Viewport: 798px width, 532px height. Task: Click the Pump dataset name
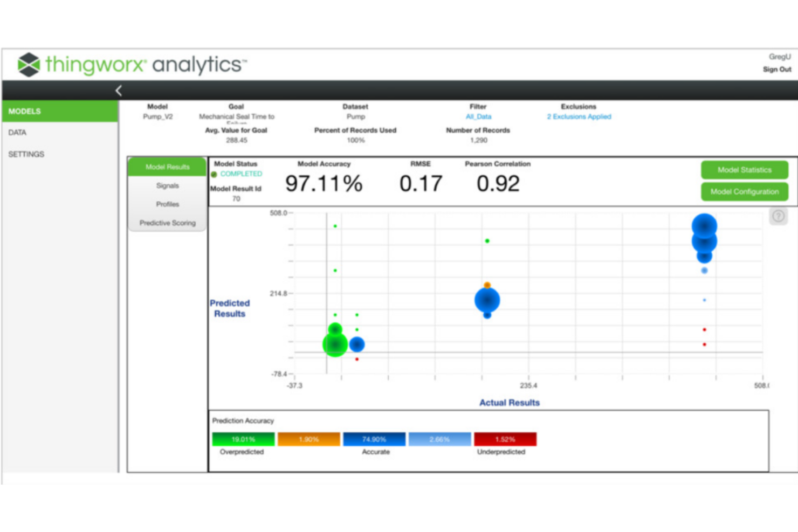click(x=355, y=116)
